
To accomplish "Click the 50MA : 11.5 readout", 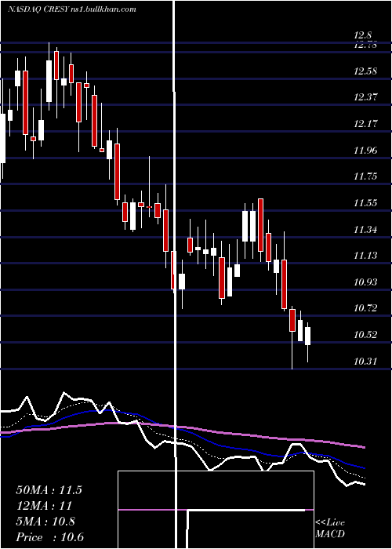I will [x=49, y=490].
